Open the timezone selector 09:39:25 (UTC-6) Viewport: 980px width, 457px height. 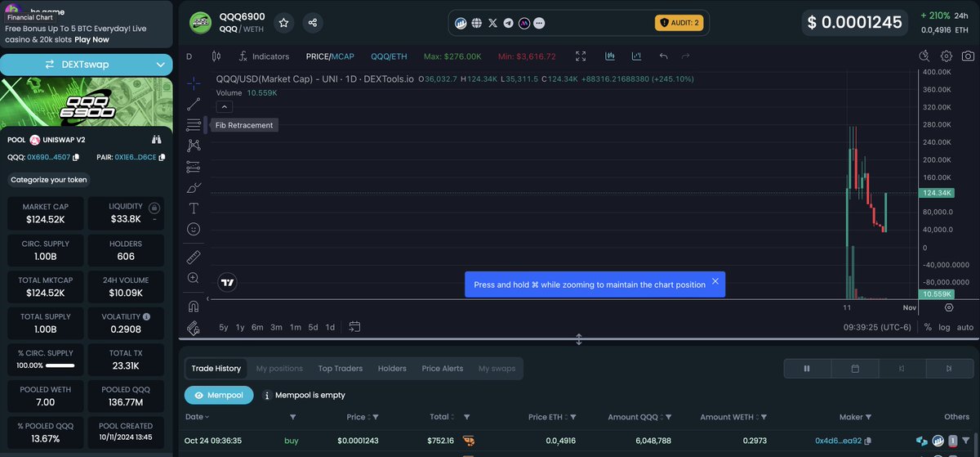pos(876,327)
